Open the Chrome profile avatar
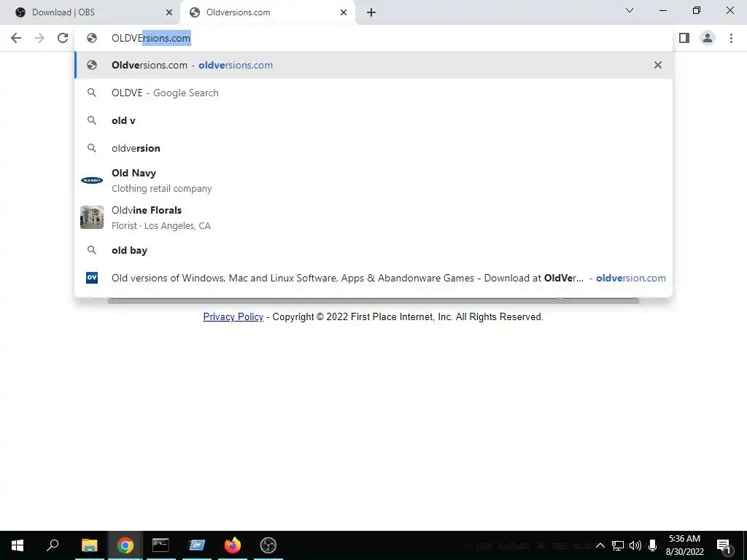Viewport: 747px width, 560px height. (708, 38)
